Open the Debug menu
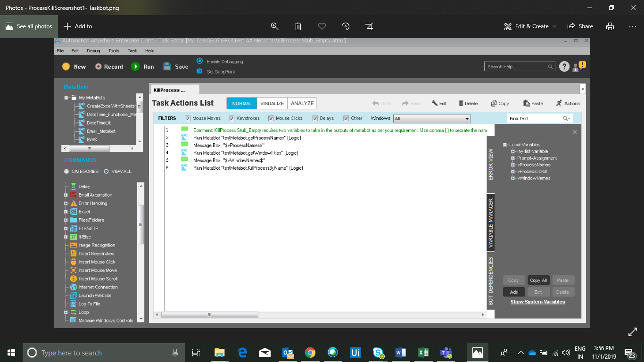Image resolution: width=644 pixels, height=362 pixels. (93, 51)
